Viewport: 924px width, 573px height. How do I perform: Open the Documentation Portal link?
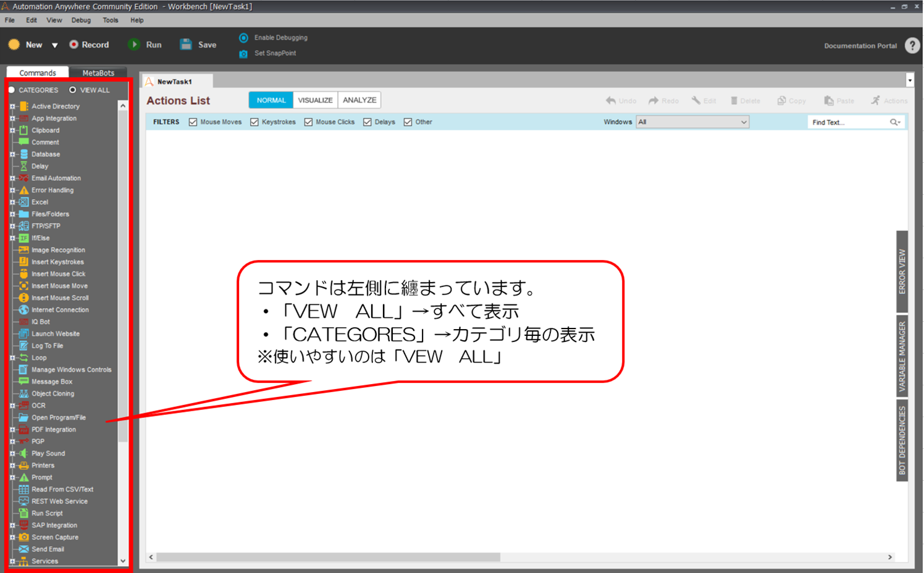tap(860, 46)
